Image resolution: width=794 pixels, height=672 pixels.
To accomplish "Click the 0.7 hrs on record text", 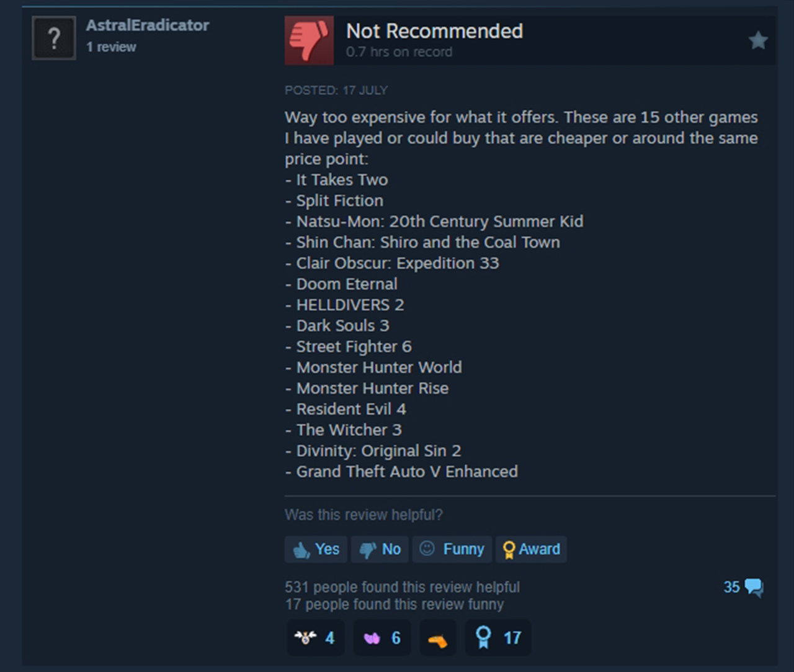I will [x=399, y=52].
